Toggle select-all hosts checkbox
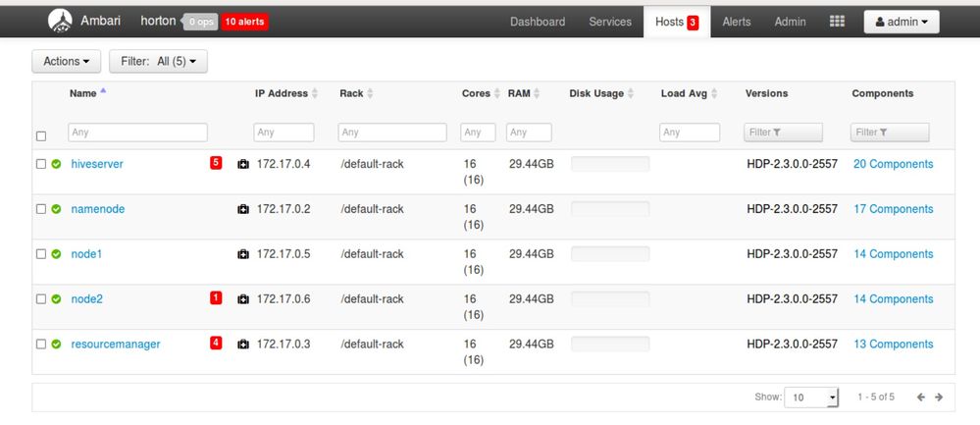 coord(41,136)
